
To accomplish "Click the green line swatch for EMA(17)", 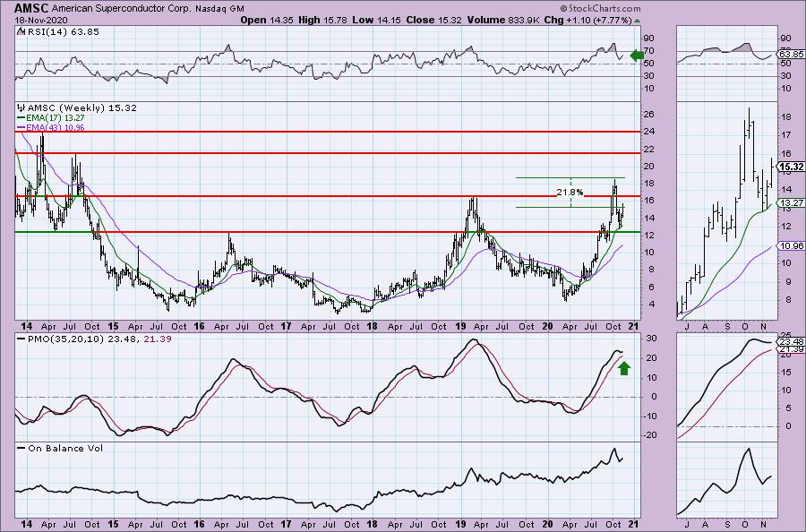I will coord(21,118).
